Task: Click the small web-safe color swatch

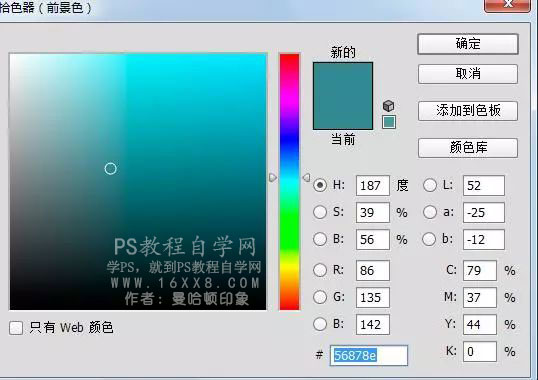Action: pyautogui.click(x=389, y=122)
